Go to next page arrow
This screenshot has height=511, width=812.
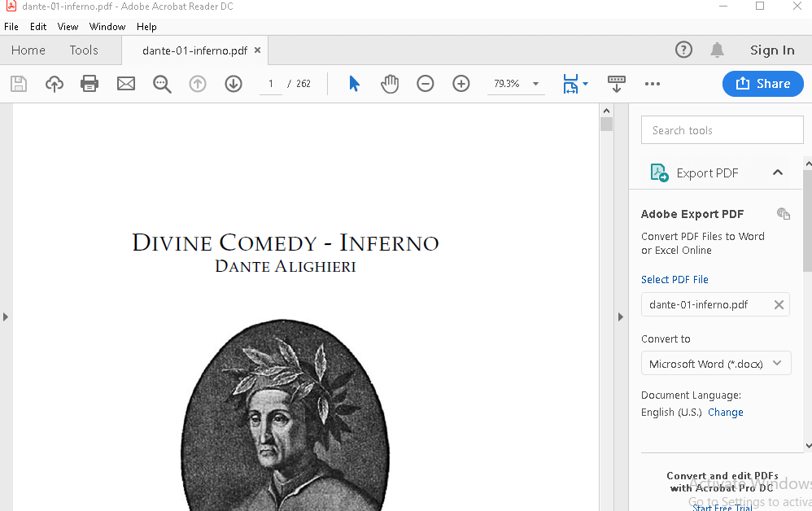pyautogui.click(x=234, y=84)
